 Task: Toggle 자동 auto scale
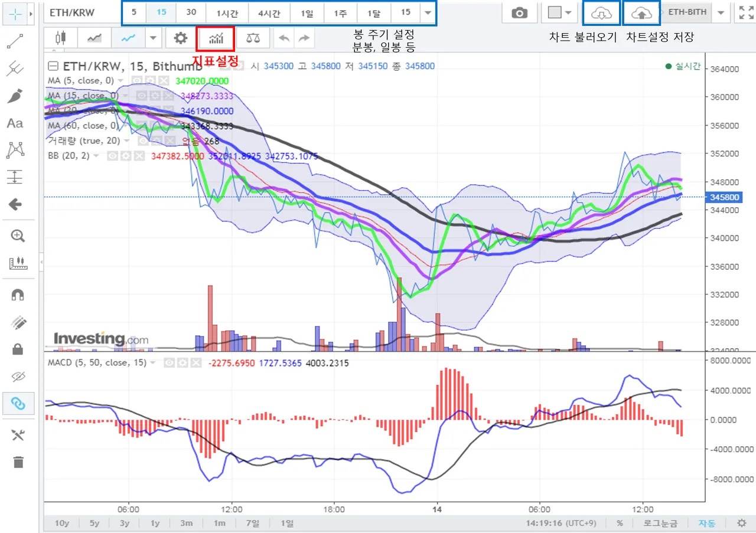pos(707,523)
